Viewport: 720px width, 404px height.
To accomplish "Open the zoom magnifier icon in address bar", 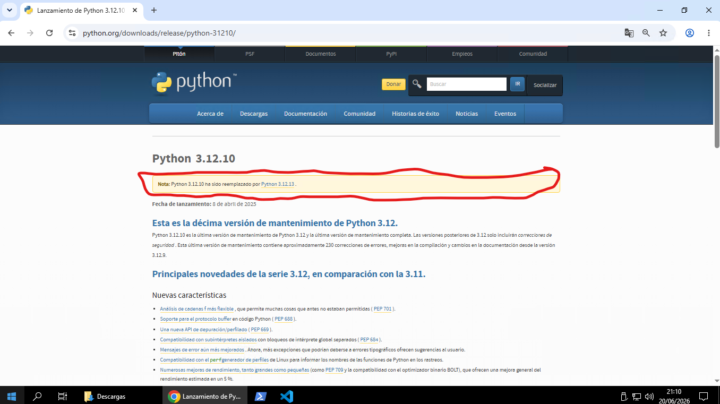I will [x=646, y=33].
